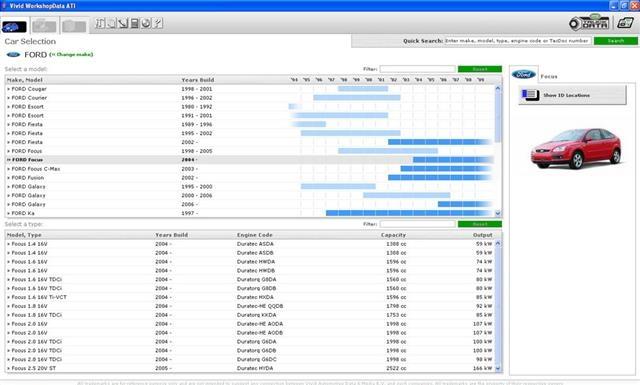
Task: Open the question mark help icon
Action: pos(158,23)
